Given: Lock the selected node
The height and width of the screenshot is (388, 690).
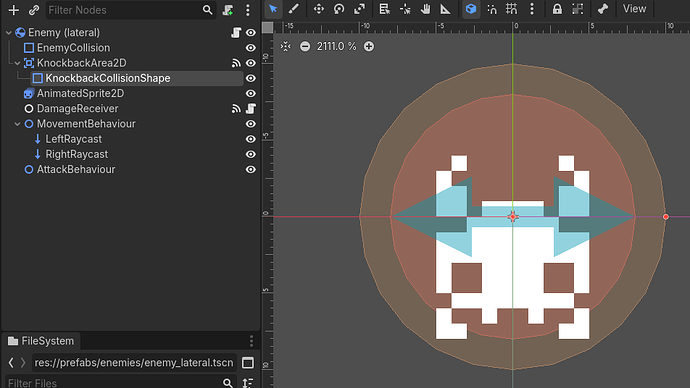Looking at the screenshot, I should click(557, 9).
